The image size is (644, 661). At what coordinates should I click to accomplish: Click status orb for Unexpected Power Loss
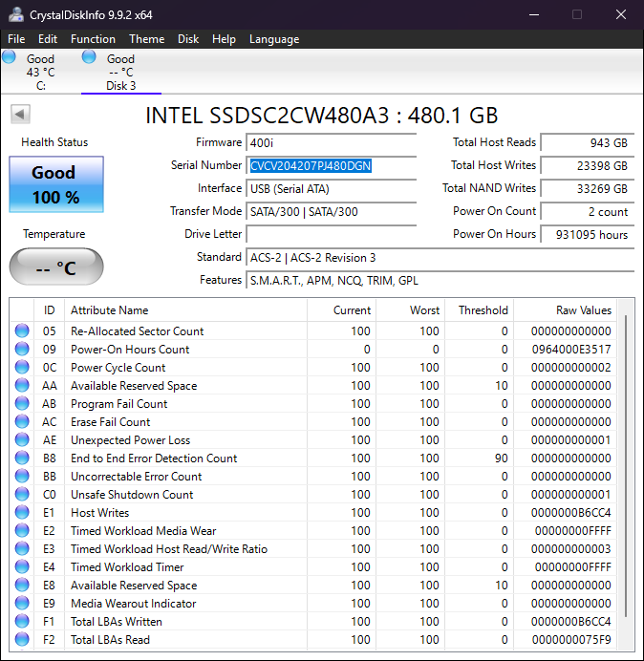pos(22,439)
